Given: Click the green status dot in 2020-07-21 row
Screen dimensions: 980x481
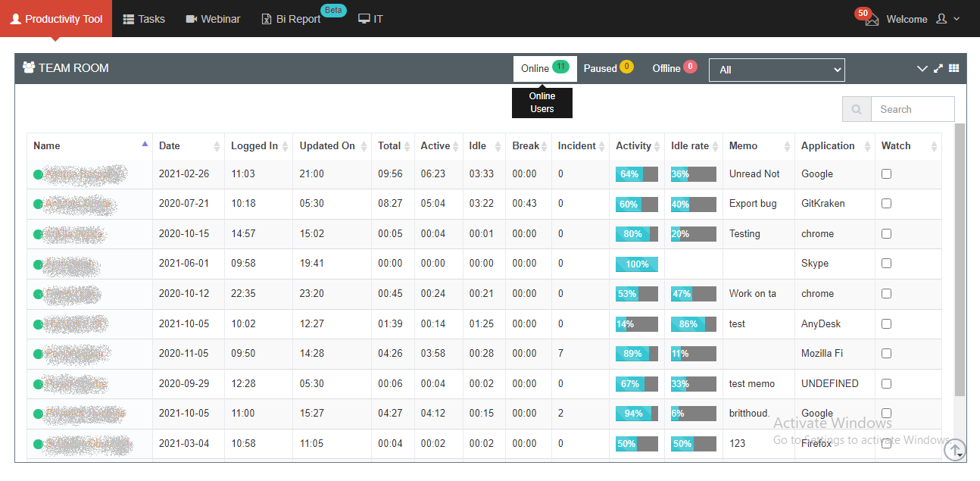Looking at the screenshot, I should click(x=38, y=205).
